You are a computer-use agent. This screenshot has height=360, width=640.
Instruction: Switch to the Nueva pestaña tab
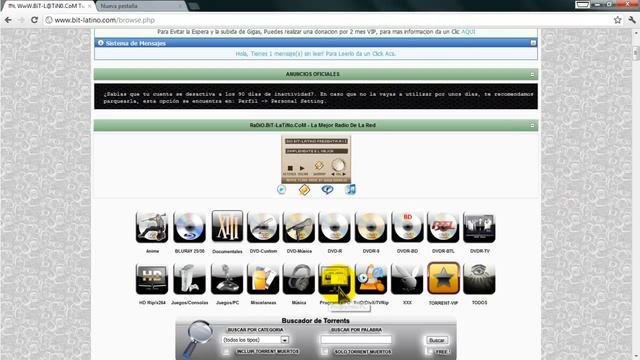click(x=141, y=6)
